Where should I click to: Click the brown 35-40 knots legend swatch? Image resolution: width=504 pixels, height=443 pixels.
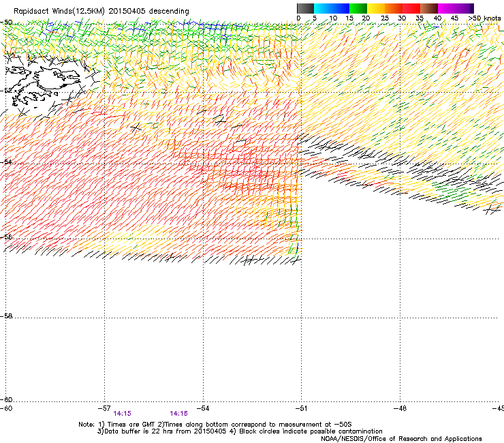(x=429, y=8)
